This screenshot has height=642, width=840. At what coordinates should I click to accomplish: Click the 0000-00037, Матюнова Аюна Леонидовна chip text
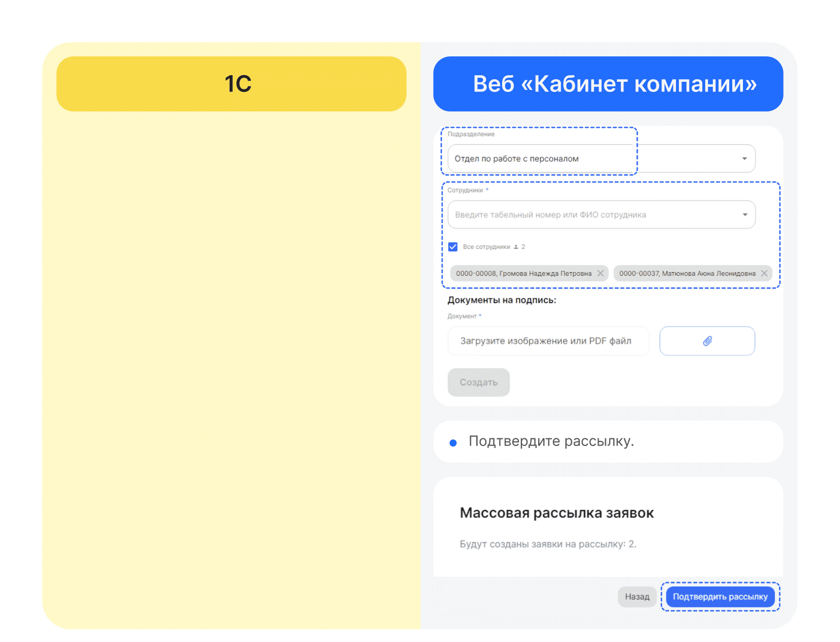tap(687, 273)
